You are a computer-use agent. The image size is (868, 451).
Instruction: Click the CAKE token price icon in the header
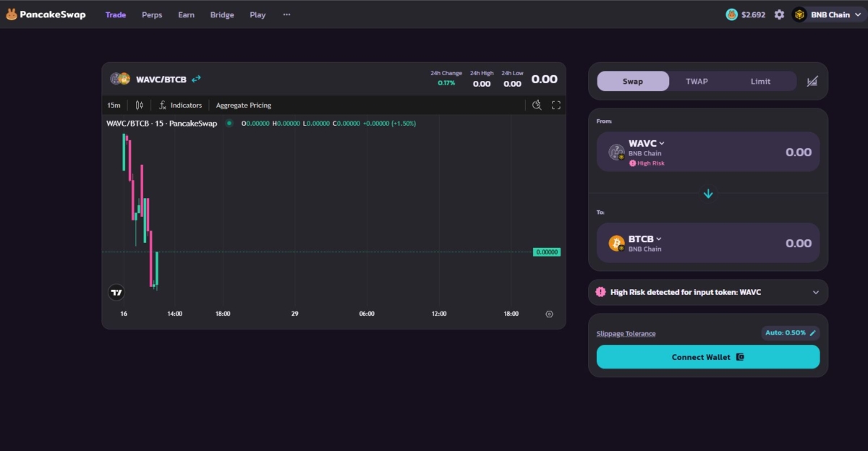click(x=733, y=14)
